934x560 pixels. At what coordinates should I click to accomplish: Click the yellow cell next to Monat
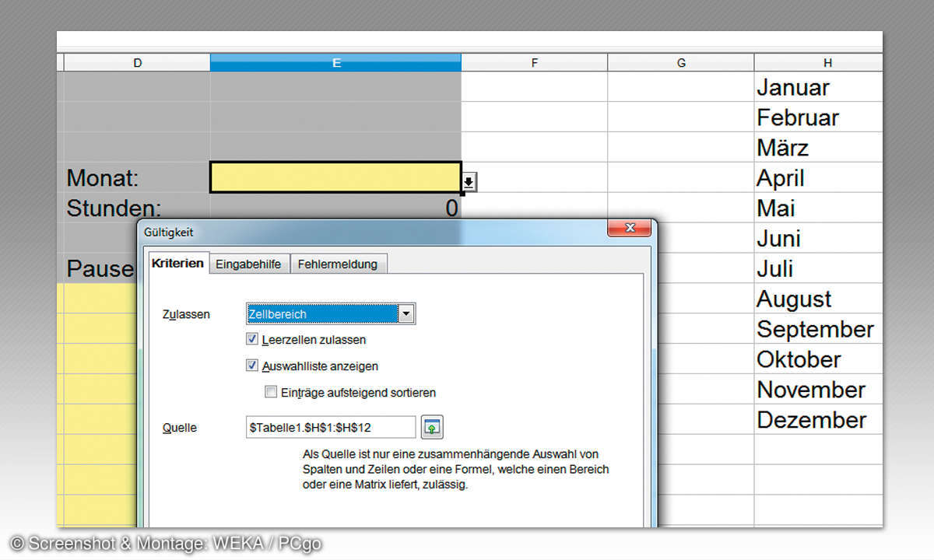tap(335, 177)
